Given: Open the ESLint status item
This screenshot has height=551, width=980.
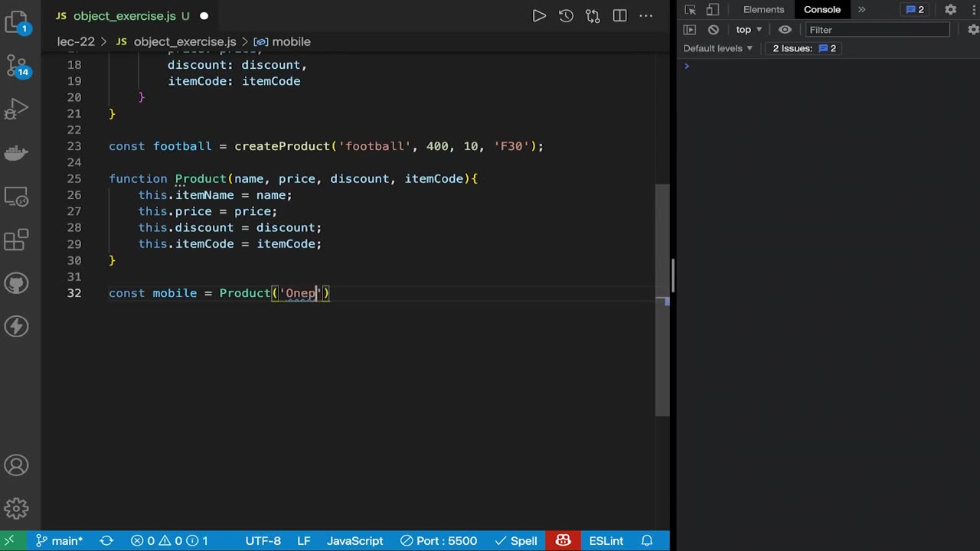Looking at the screenshot, I should pyautogui.click(x=606, y=540).
